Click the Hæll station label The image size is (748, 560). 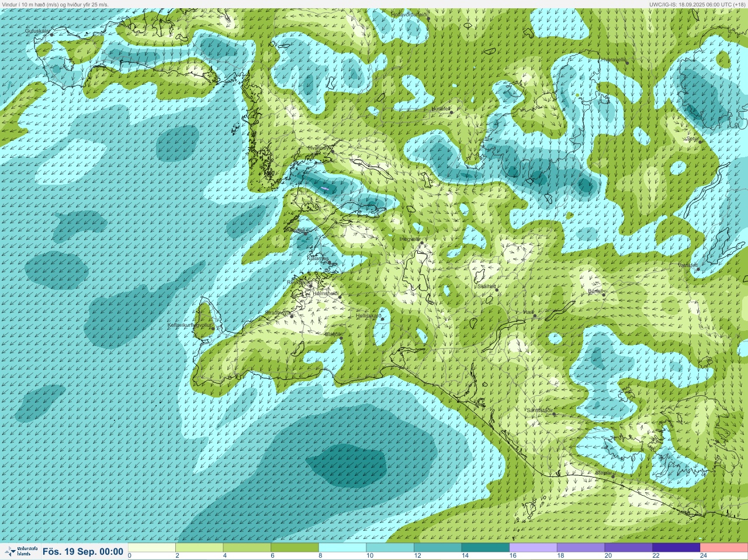[529, 313]
